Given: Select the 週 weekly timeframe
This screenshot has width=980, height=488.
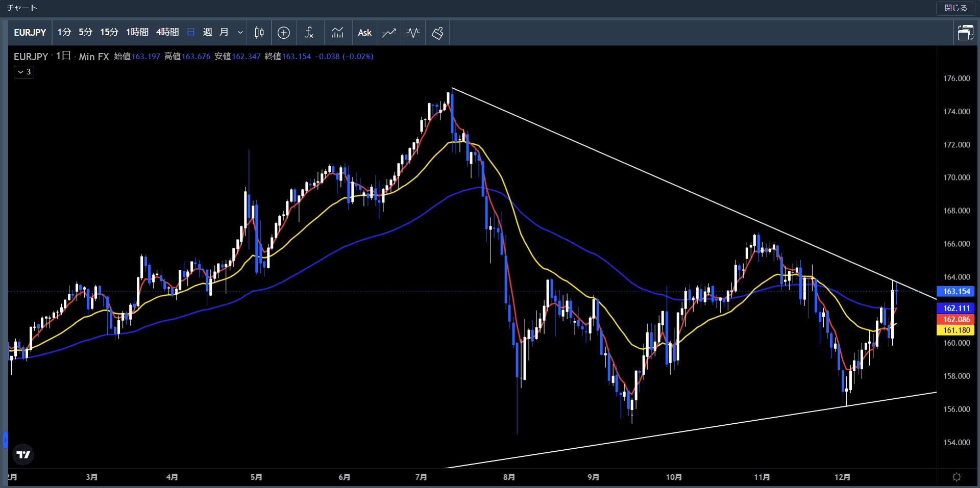Looking at the screenshot, I should tap(207, 33).
